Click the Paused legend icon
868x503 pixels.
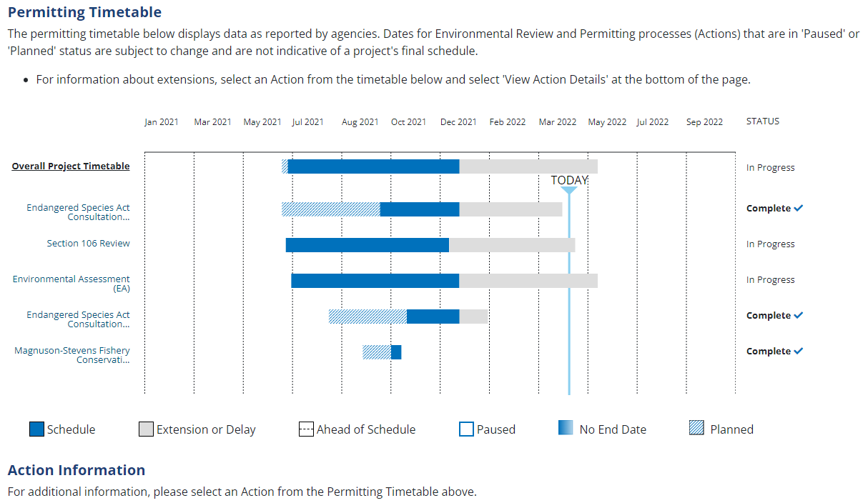pos(466,429)
